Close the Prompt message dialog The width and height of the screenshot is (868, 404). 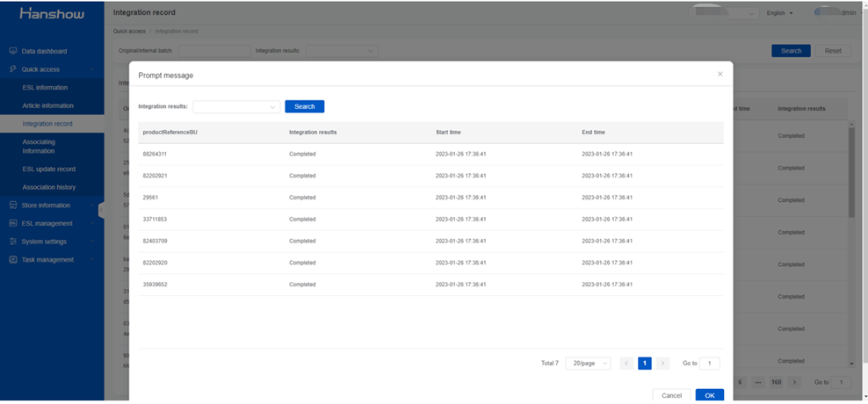pyautogui.click(x=720, y=74)
